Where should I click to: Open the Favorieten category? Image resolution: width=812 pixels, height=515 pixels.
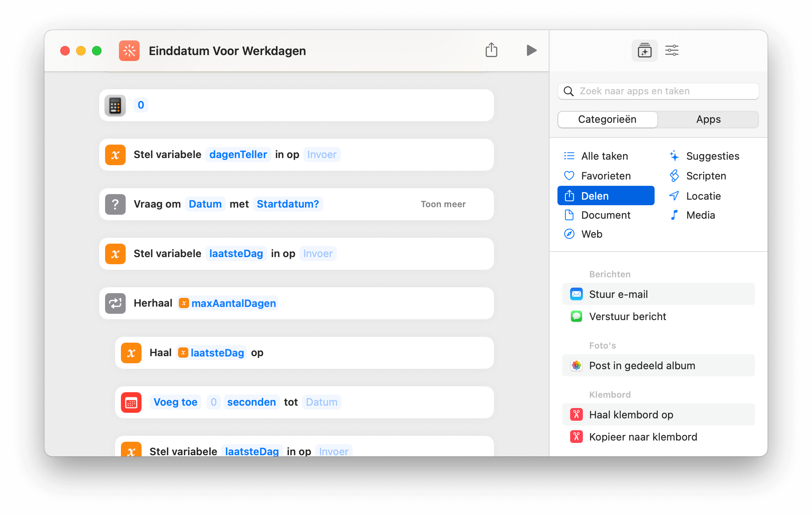click(605, 176)
